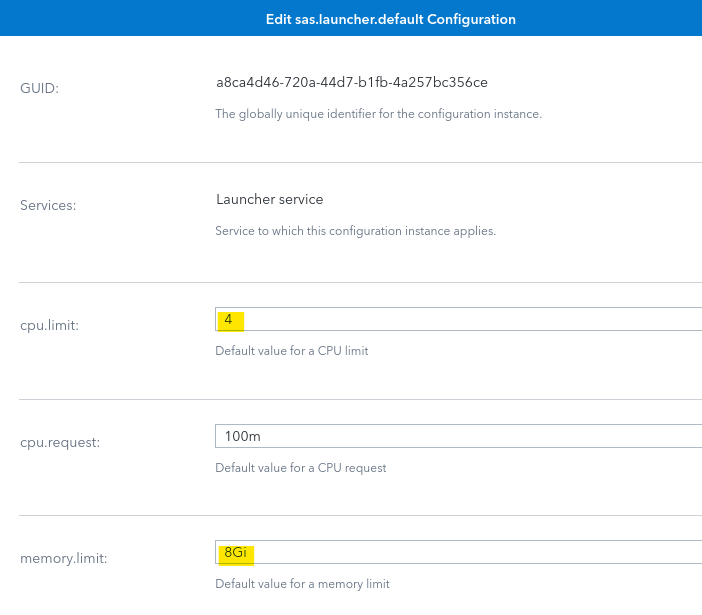Click the blue dialog header bar
702x615 pixels.
[x=351, y=18]
